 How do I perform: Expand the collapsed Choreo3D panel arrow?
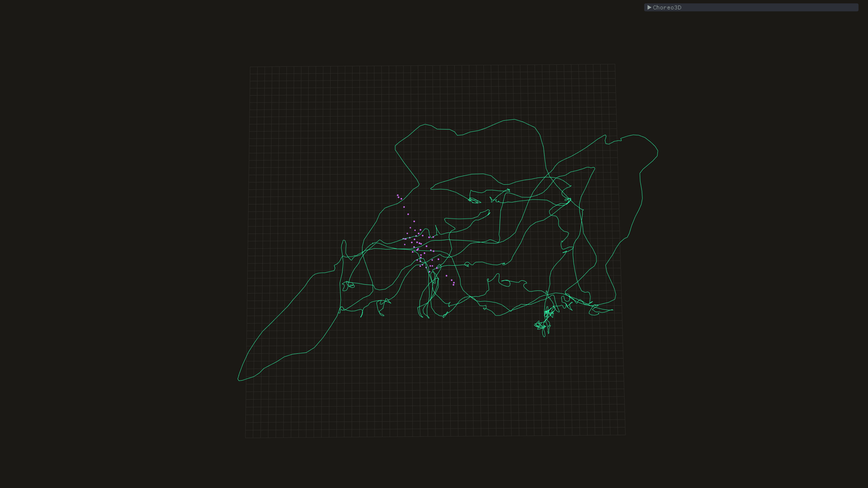(649, 7)
